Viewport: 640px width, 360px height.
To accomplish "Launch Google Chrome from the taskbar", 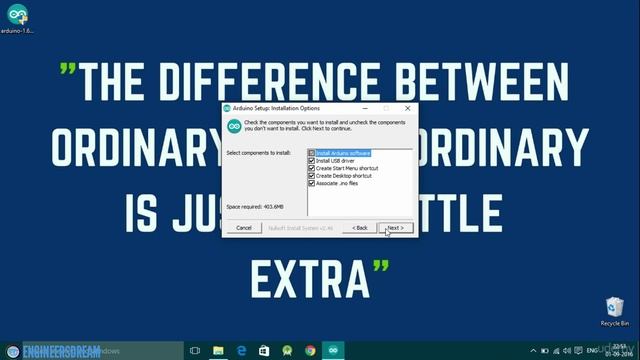I will tap(310, 351).
